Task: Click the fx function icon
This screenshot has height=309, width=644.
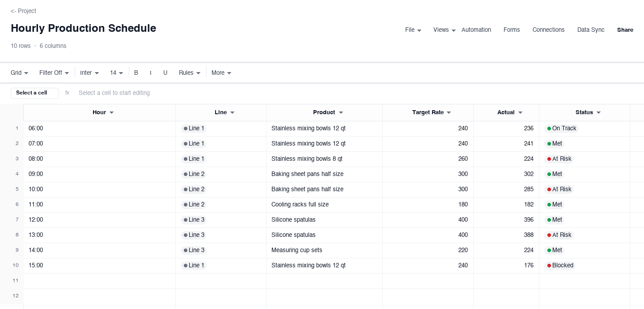Action: [68, 93]
